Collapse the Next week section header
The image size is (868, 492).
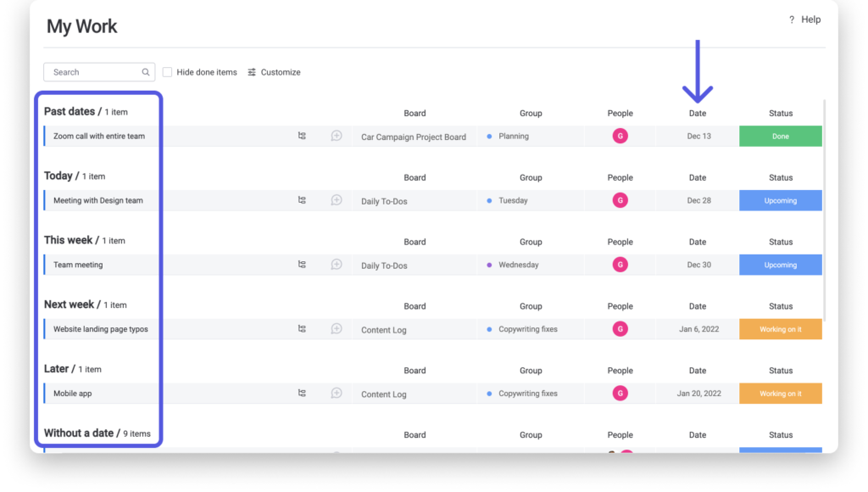[x=70, y=305]
